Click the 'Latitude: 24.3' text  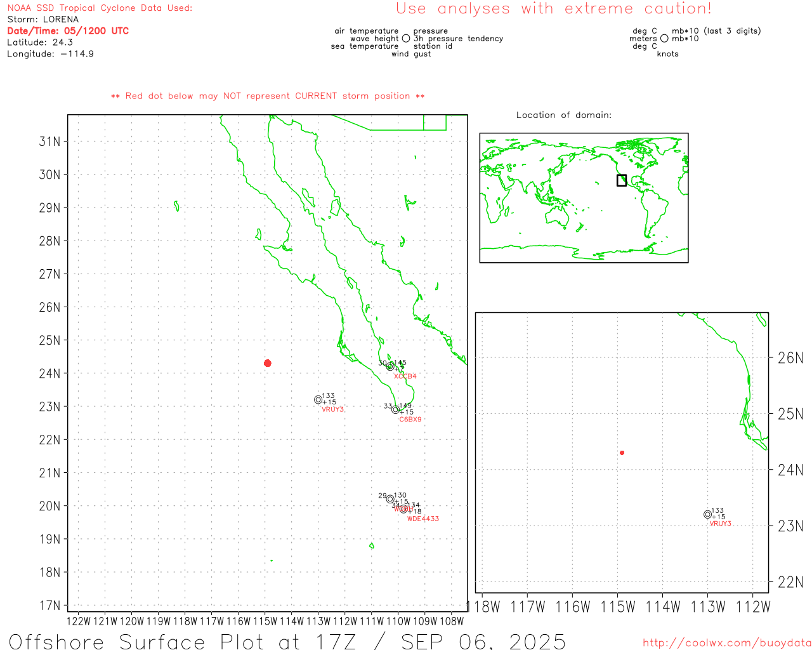(x=40, y=43)
